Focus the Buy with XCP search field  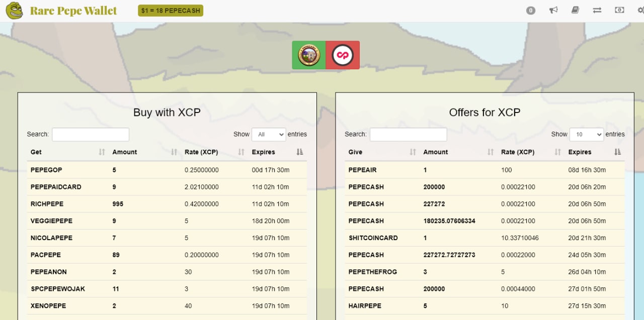pos(91,134)
